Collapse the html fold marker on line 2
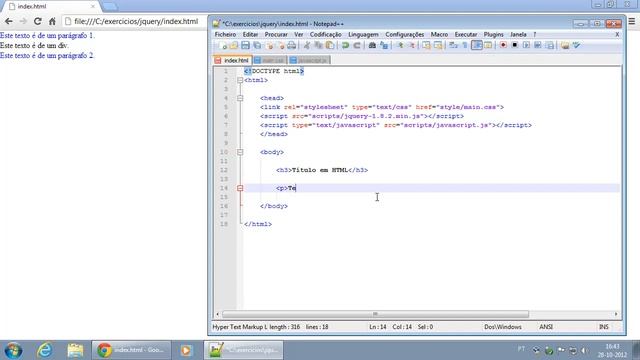 coord(240,80)
